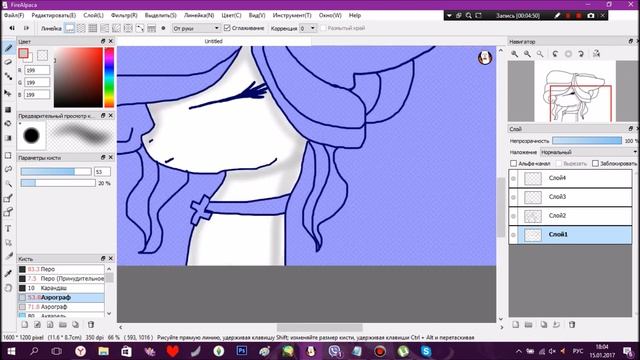Viewport: 640px width, 360px height.
Task: Zoom in using Navigator magnifier plus
Action: click(x=514, y=54)
